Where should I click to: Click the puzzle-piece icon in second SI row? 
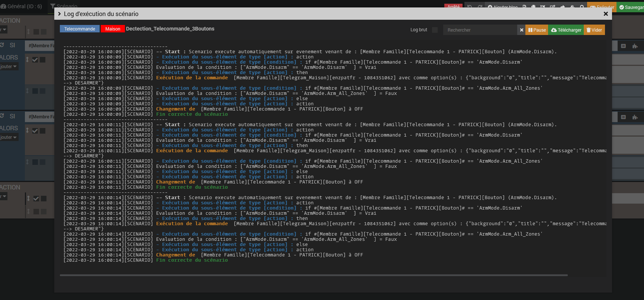pos(635,117)
